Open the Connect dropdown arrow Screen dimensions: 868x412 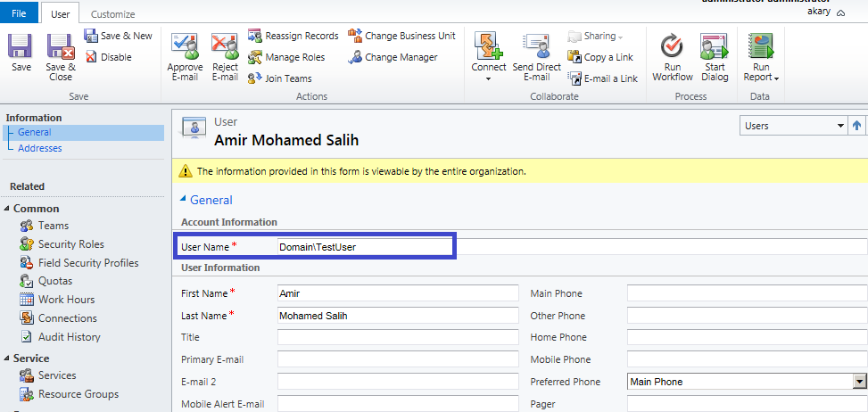[488, 79]
